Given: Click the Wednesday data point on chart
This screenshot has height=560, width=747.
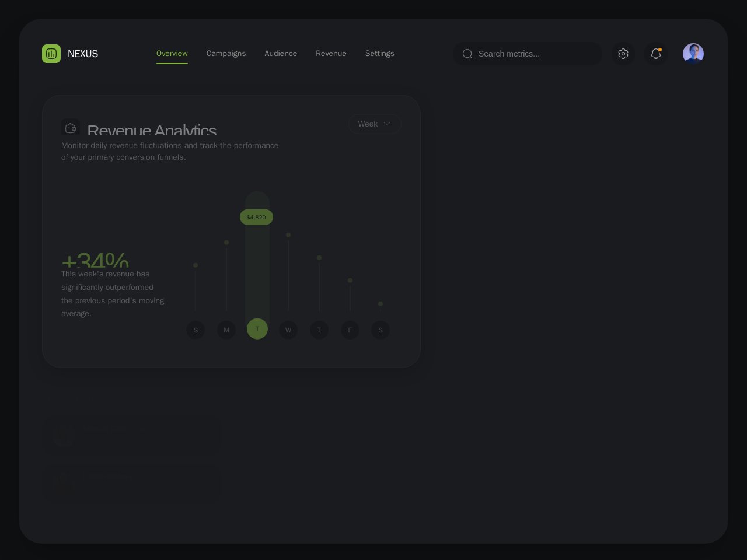Looking at the screenshot, I should point(288,235).
